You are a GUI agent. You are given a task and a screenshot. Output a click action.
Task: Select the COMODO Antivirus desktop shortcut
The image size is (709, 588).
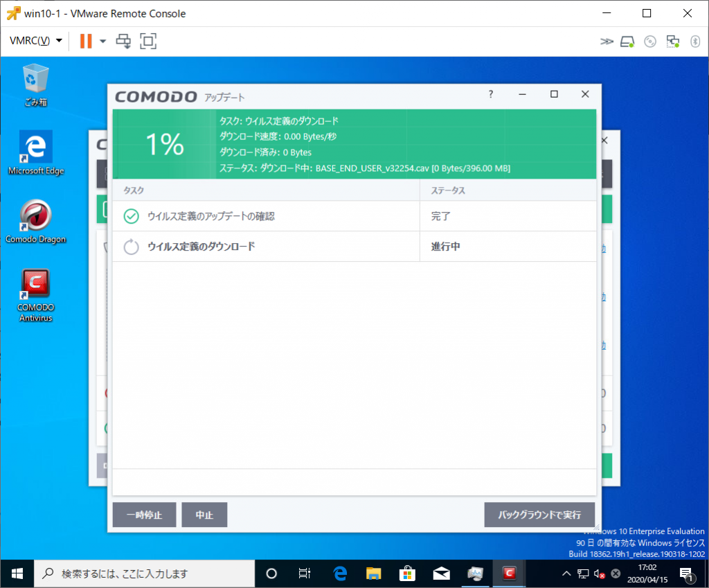tap(36, 295)
